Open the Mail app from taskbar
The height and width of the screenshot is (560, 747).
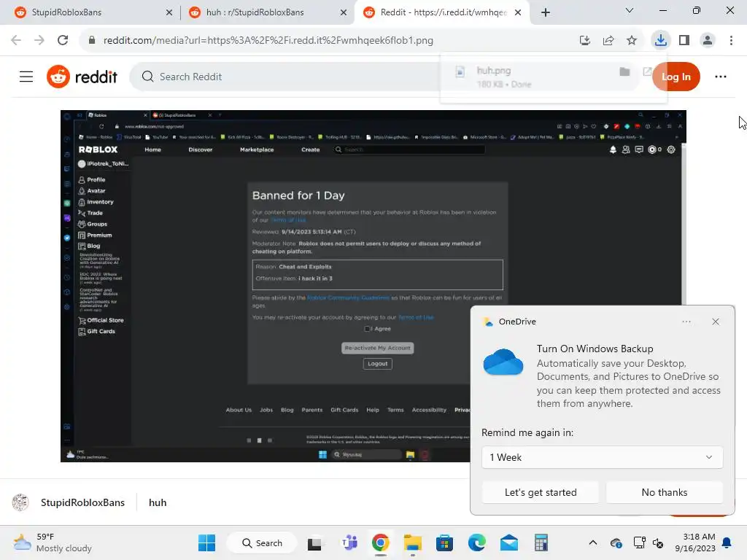(508, 542)
